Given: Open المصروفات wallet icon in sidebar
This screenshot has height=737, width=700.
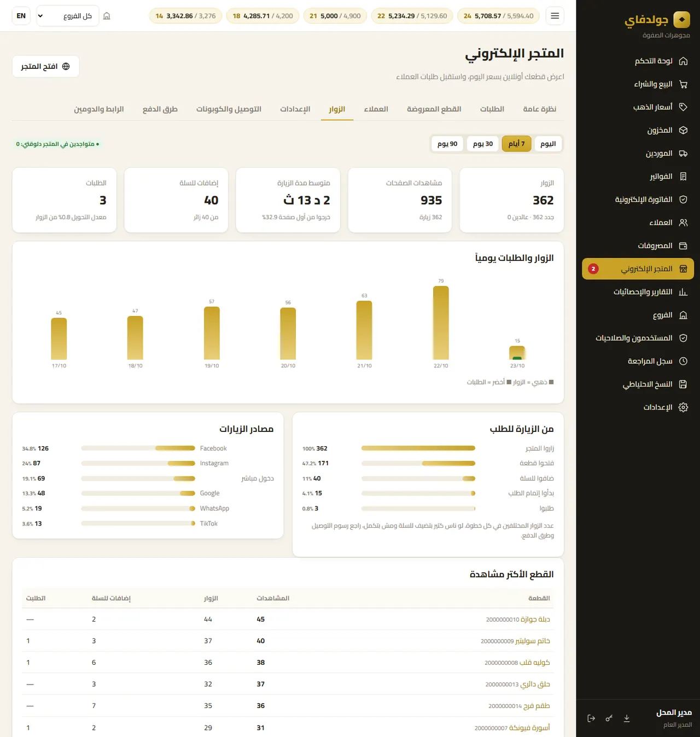Looking at the screenshot, I should point(683,246).
